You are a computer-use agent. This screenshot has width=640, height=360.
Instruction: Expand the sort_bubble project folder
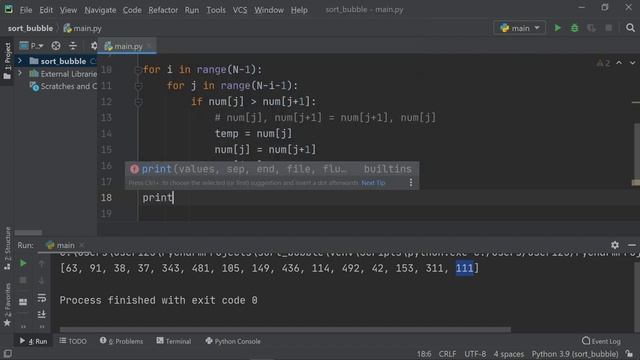(20, 61)
